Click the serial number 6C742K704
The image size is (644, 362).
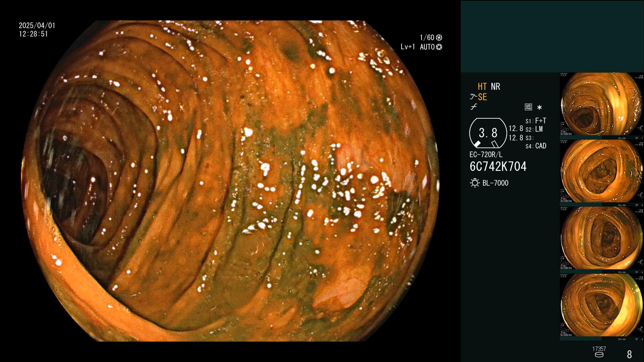point(498,167)
